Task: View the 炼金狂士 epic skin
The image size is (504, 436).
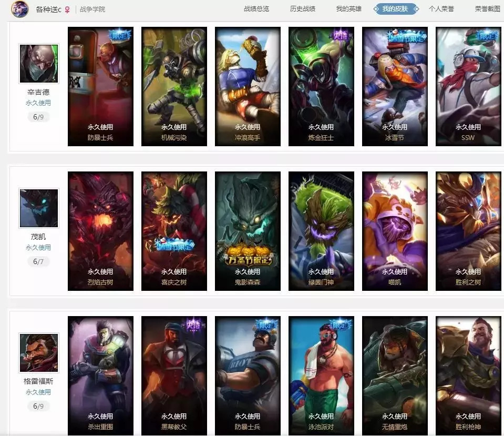Action: coord(322,86)
